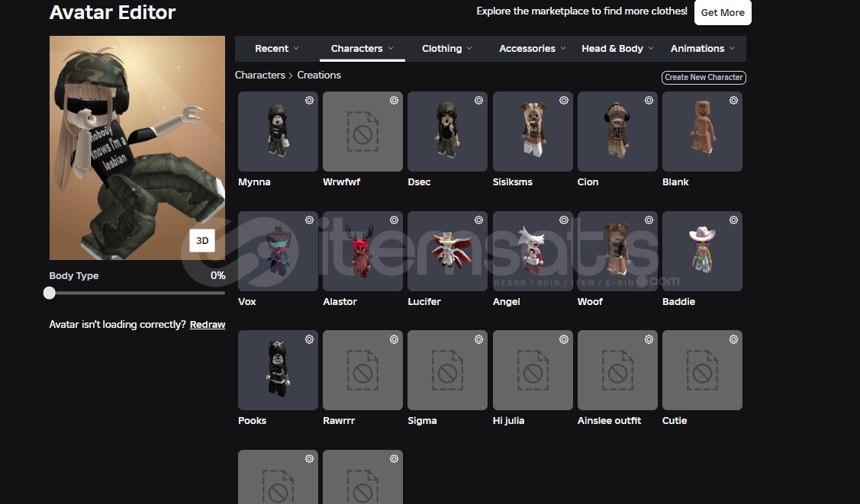Open settings gear on Lucifer character
Viewport: 860px width, 504px height.
pyautogui.click(x=478, y=220)
